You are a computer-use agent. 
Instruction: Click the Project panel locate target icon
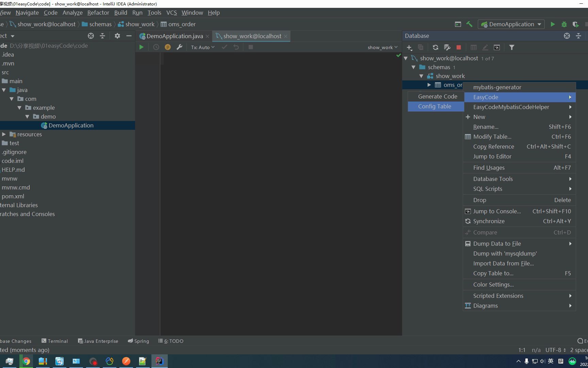coord(91,36)
